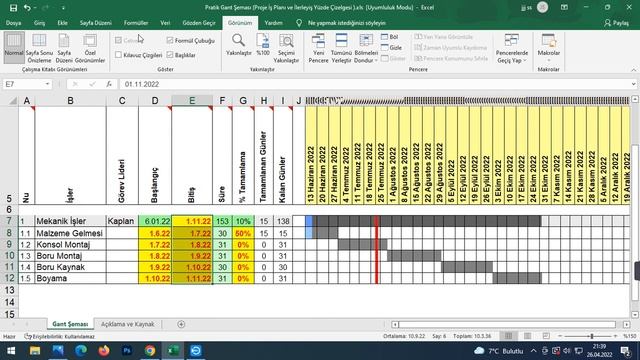Select the 50% completion cell

[243, 233]
